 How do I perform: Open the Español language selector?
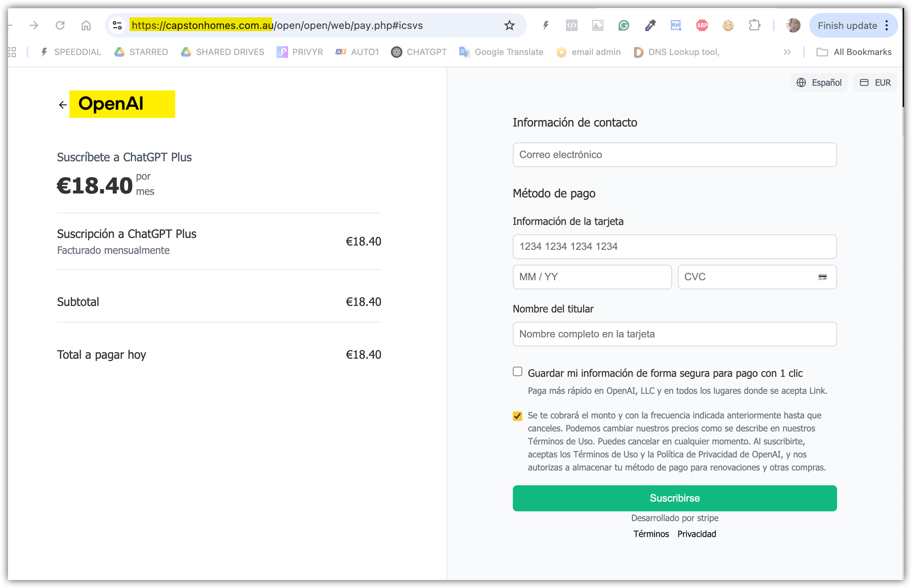click(x=819, y=82)
